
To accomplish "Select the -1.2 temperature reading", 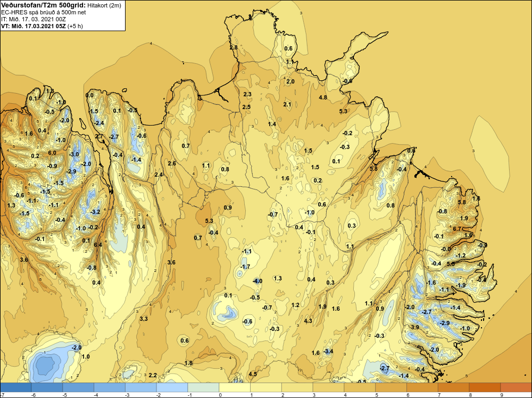I will 461,255.
